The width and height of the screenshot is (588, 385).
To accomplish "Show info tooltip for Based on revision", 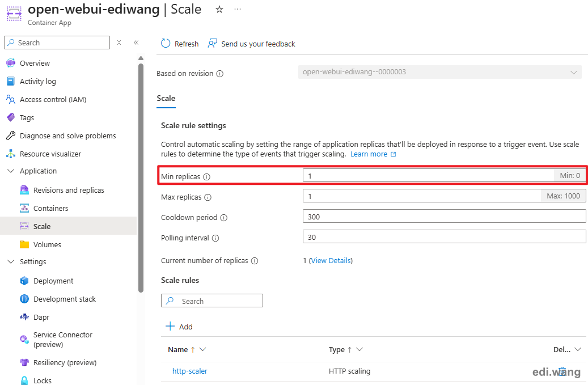I will 220,74.
